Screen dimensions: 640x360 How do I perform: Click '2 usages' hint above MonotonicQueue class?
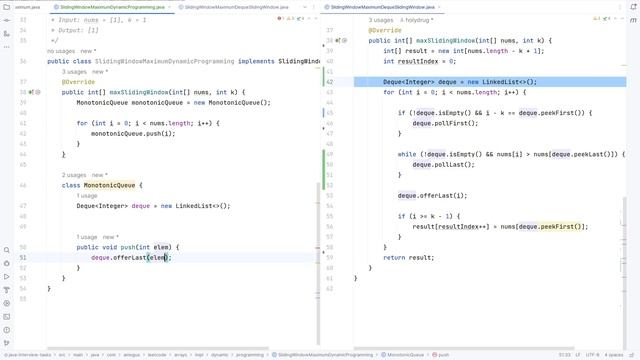[74, 175]
